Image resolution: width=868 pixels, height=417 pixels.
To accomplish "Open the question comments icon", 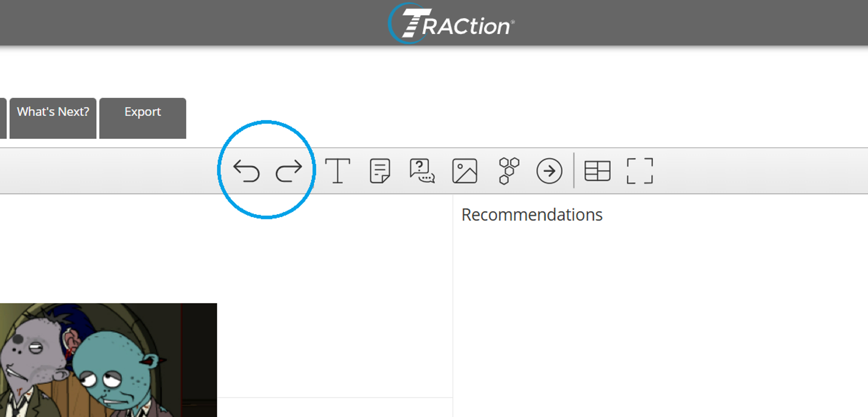I will coord(422,171).
